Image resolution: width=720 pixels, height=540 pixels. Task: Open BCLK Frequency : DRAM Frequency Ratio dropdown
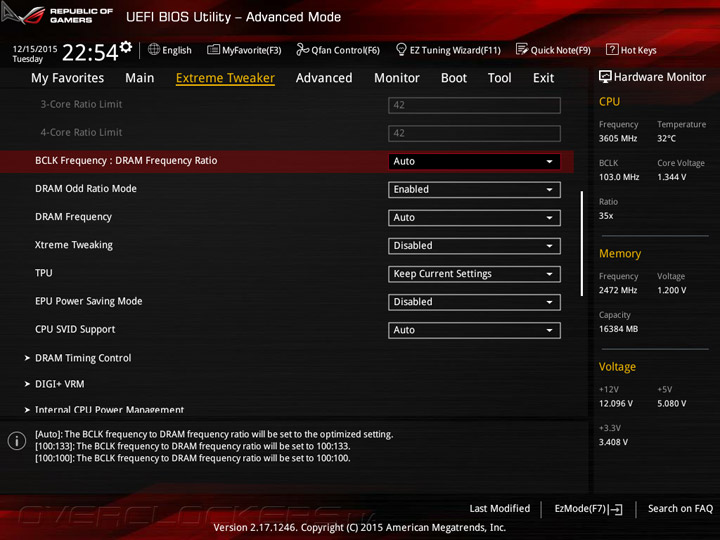click(474, 161)
